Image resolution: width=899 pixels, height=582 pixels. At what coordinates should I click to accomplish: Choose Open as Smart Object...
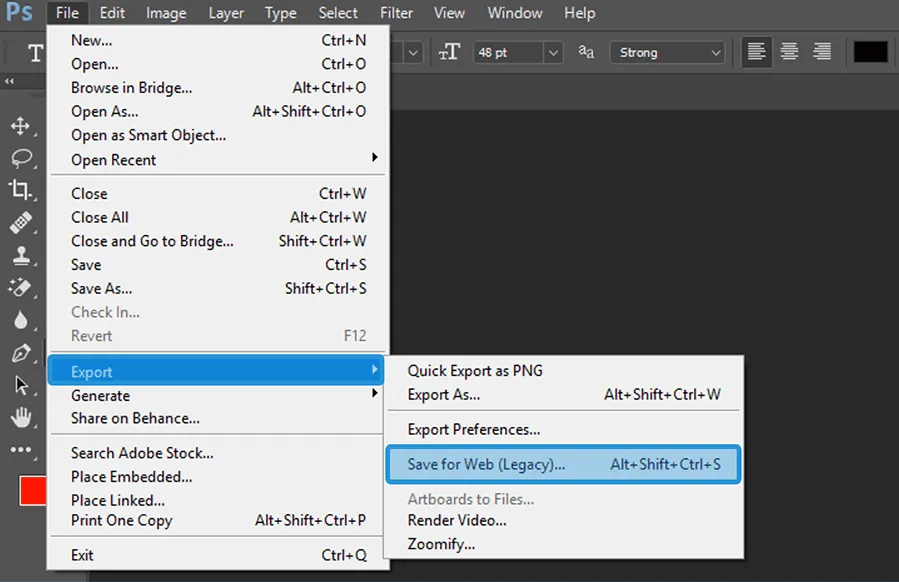218,135
